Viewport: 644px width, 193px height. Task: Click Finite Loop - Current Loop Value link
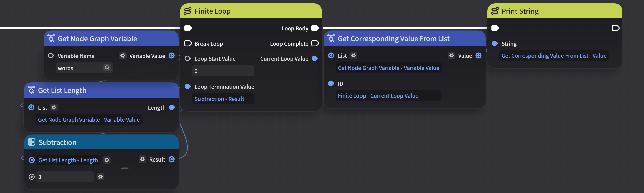coord(378,96)
